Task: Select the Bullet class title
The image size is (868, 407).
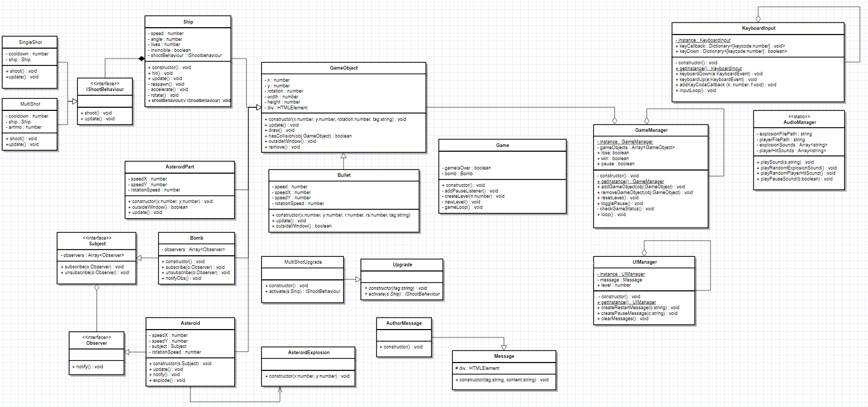Action: 344,175
